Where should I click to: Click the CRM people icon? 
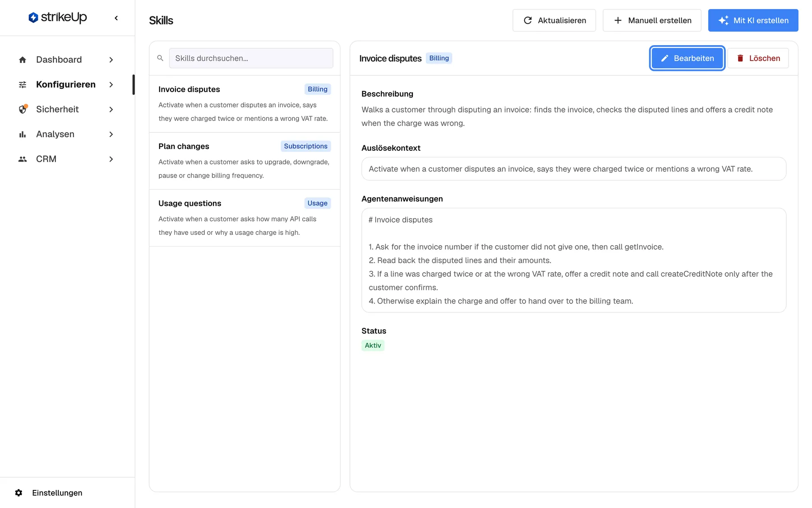(23, 159)
